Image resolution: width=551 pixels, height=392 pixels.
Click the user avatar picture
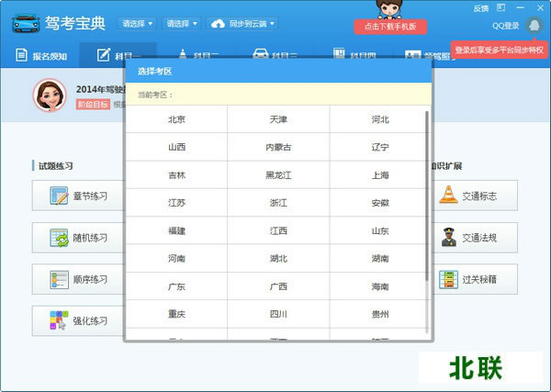(49, 95)
